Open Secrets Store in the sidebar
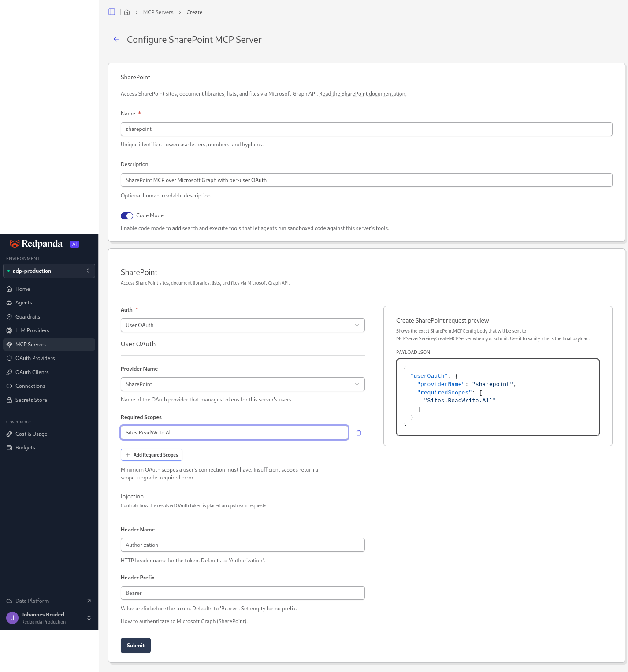 [x=49, y=400]
